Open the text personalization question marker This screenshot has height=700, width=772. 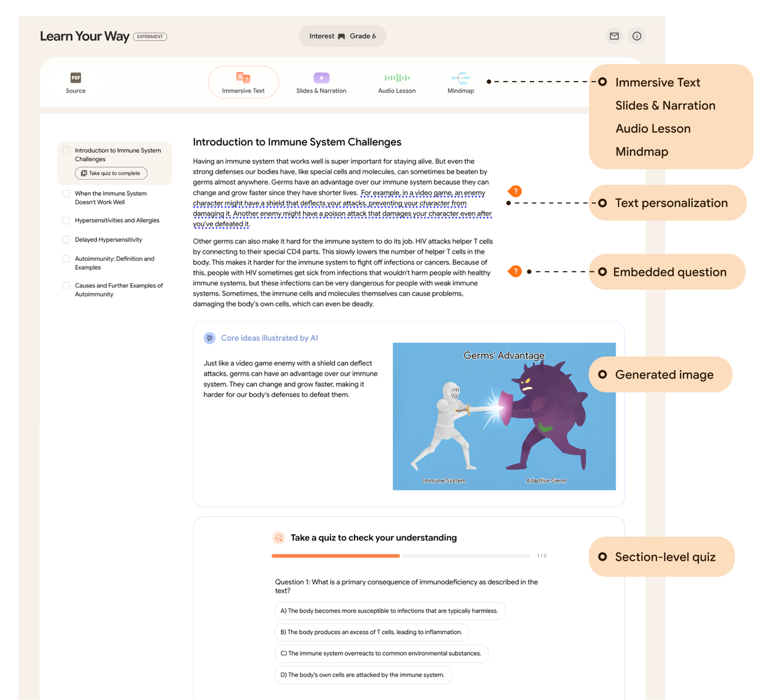pyautogui.click(x=515, y=192)
